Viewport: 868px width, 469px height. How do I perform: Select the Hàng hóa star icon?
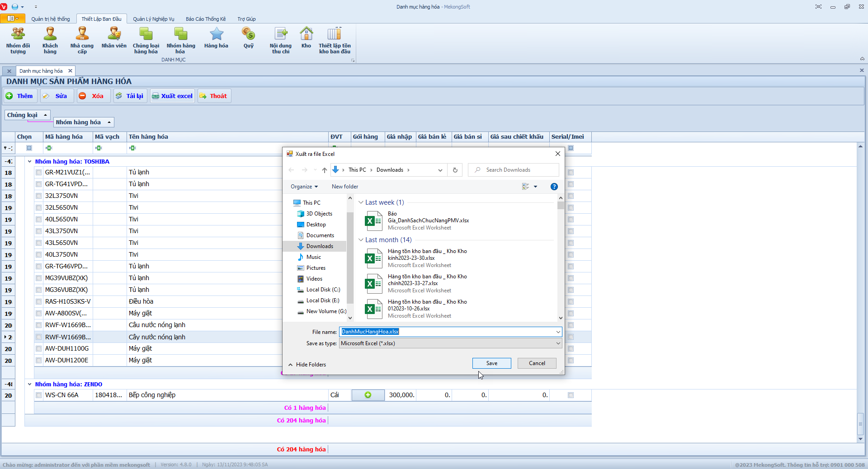click(x=216, y=38)
